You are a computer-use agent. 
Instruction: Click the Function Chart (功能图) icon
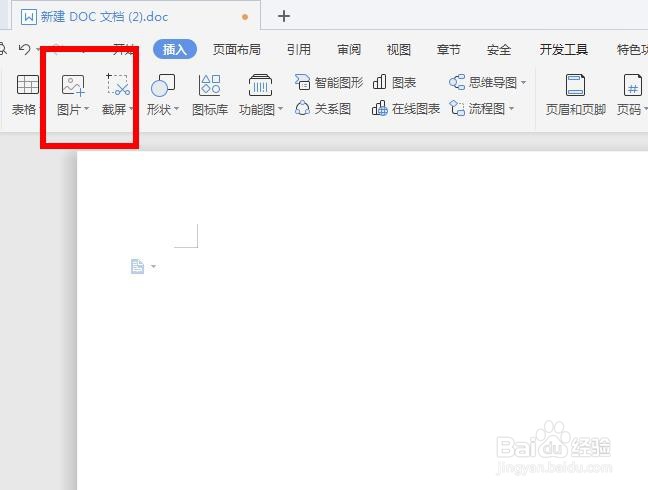[x=260, y=85]
